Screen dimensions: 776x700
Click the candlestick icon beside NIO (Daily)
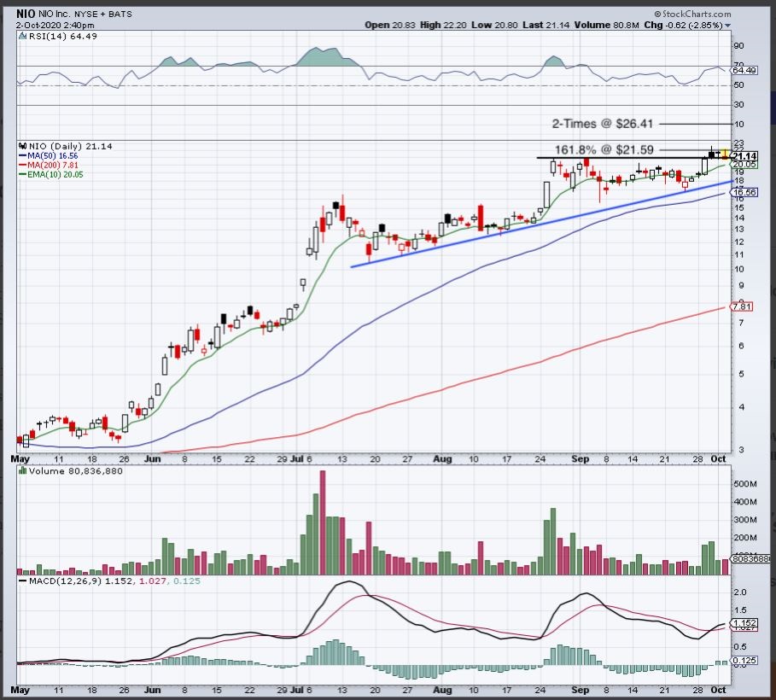22,147
